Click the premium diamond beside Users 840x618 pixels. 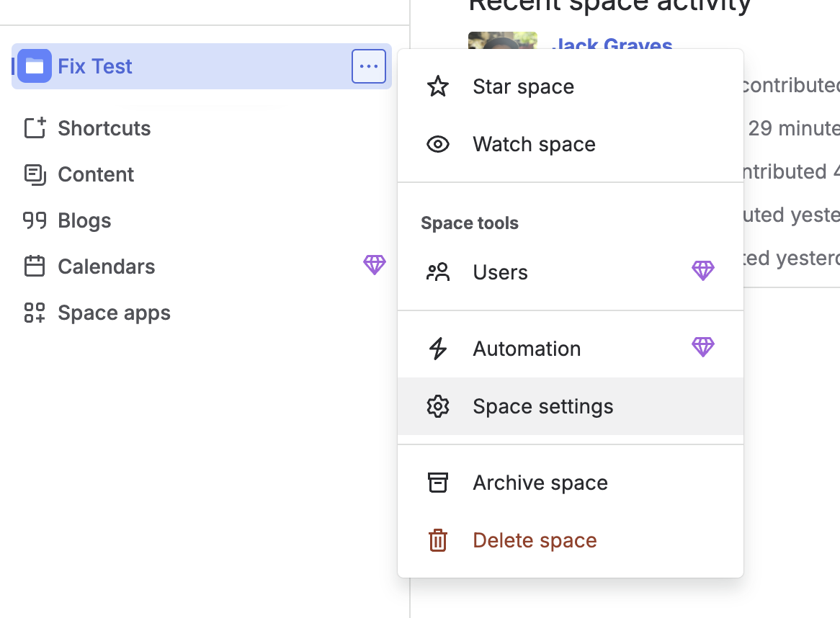tap(702, 271)
